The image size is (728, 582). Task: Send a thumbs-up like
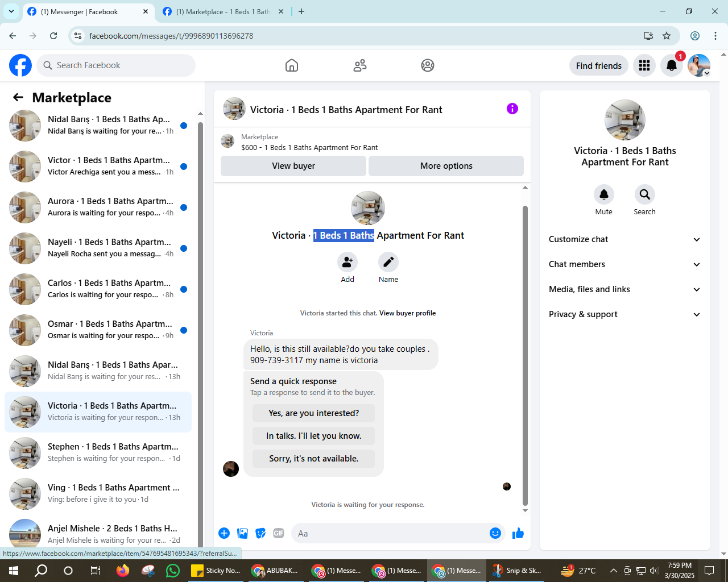[518, 533]
